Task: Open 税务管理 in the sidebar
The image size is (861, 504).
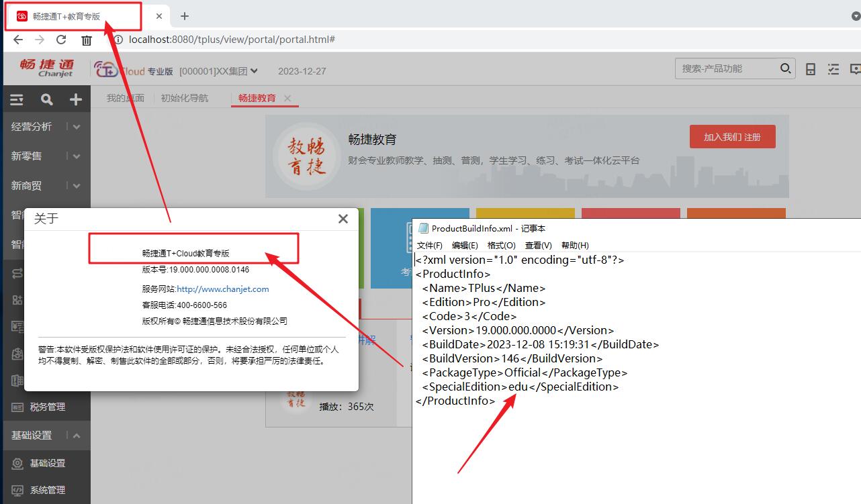Action: (x=48, y=407)
